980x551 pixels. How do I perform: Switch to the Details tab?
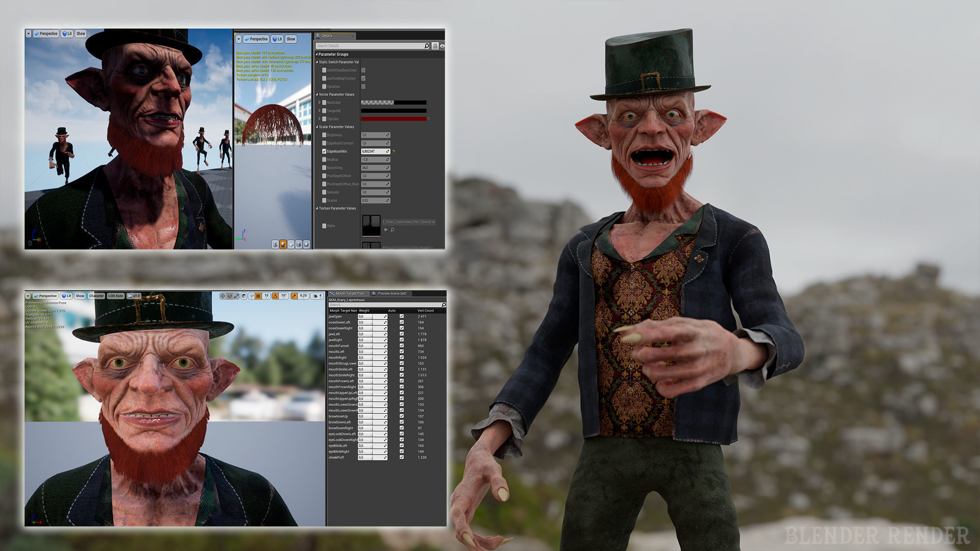point(334,36)
